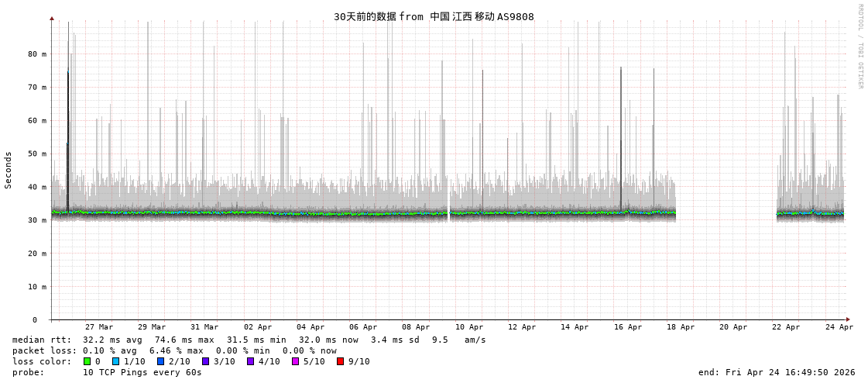Click the vertical Seconds axis label
868x383 pixels.
(9, 170)
